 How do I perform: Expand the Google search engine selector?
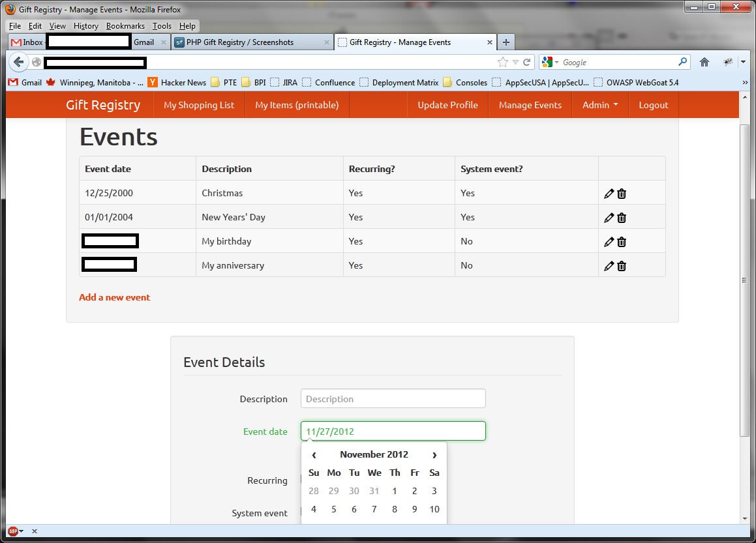point(555,62)
